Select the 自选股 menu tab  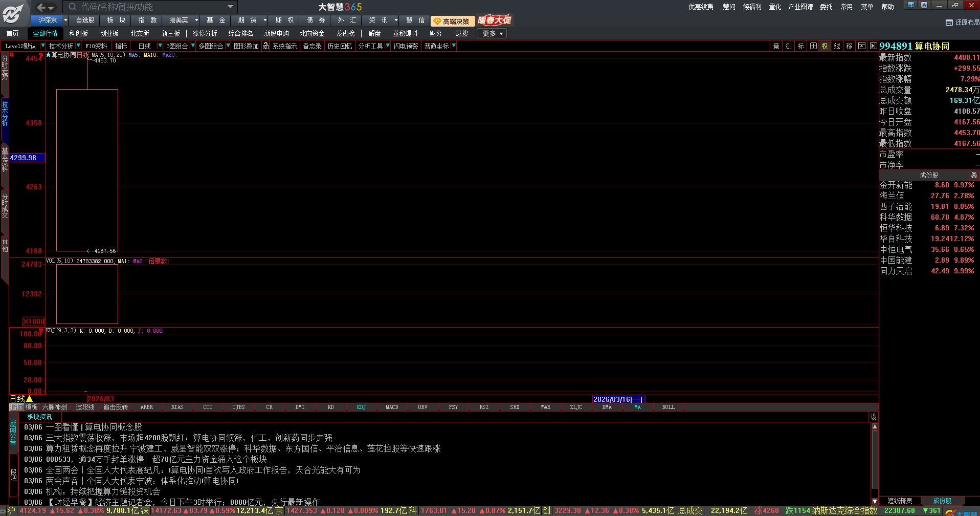tap(85, 20)
